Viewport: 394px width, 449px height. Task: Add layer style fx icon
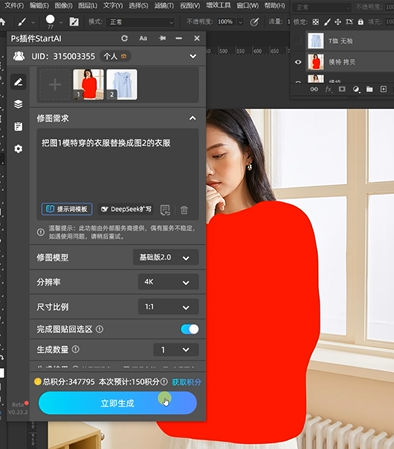(x=328, y=89)
